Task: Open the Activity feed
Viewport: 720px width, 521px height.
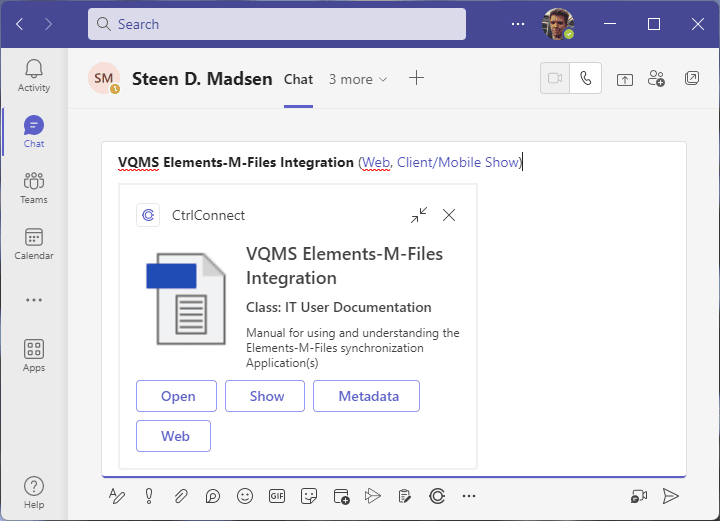Action: [x=34, y=76]
